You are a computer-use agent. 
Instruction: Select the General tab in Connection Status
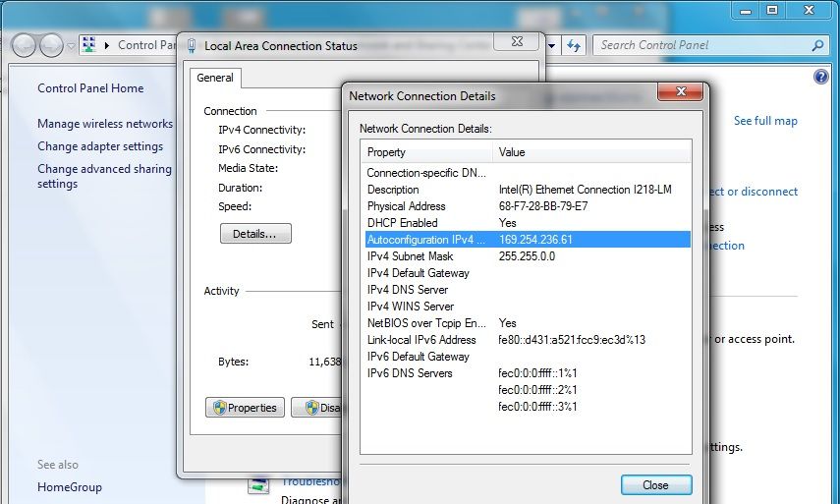[x=215, y=78]
